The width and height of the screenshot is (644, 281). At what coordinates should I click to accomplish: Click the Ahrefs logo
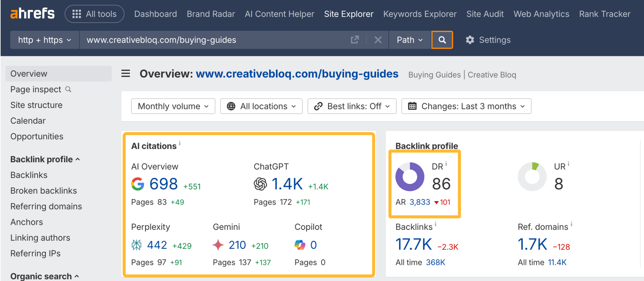click(32, 14)
